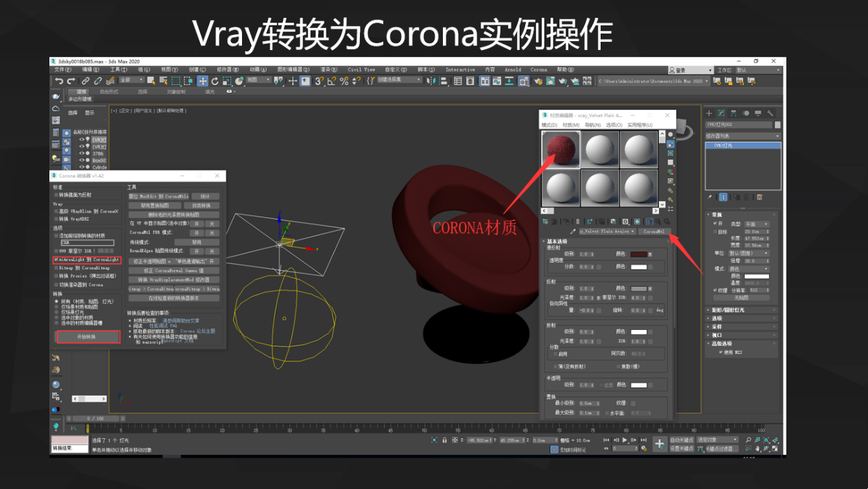Enable Show Shaded Material in Viewport icon
868x489 pixels.
coord(636,222)
